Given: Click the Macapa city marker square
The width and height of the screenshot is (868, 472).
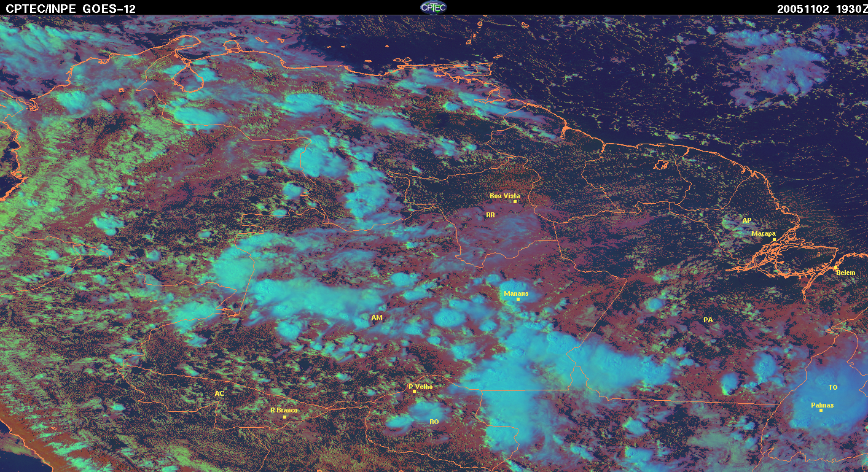Looking at the screenshot, I should 775,240.
